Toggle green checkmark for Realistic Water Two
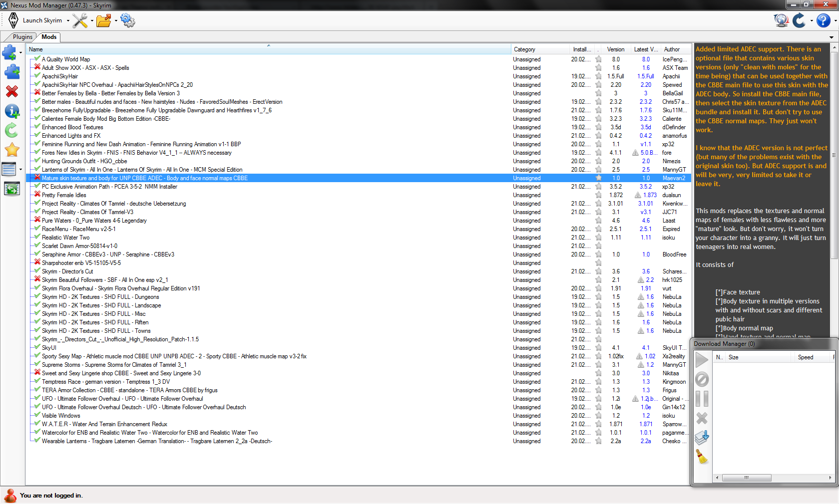Viewport: 839px width, 504px height. 37,237
